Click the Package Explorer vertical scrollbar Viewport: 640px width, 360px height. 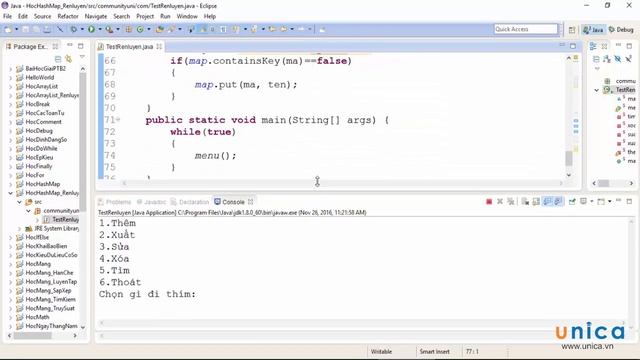pos(83,142)
